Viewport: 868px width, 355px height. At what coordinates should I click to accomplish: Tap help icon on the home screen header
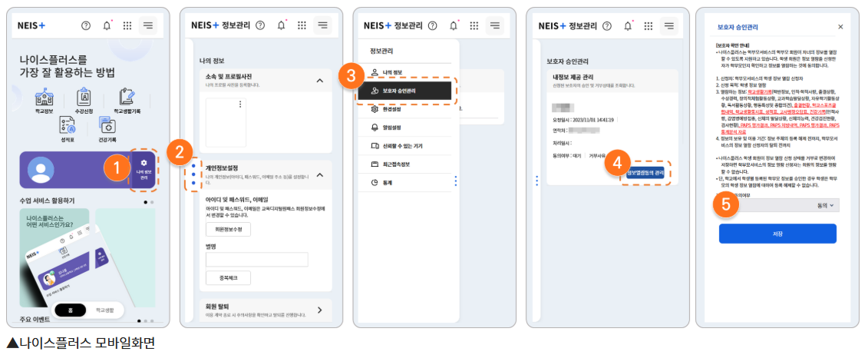click(x=86, y=25)
